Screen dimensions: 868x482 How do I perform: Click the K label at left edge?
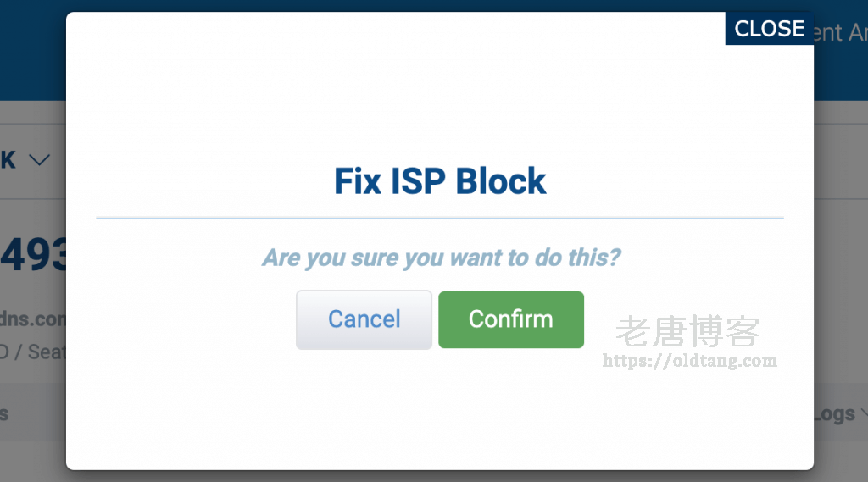8,159
